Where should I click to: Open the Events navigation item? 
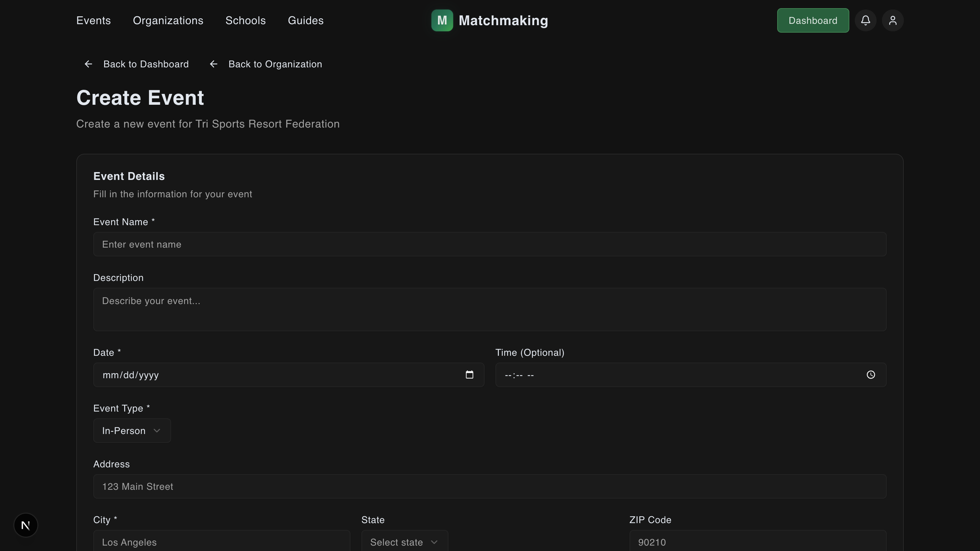[94, 20]
